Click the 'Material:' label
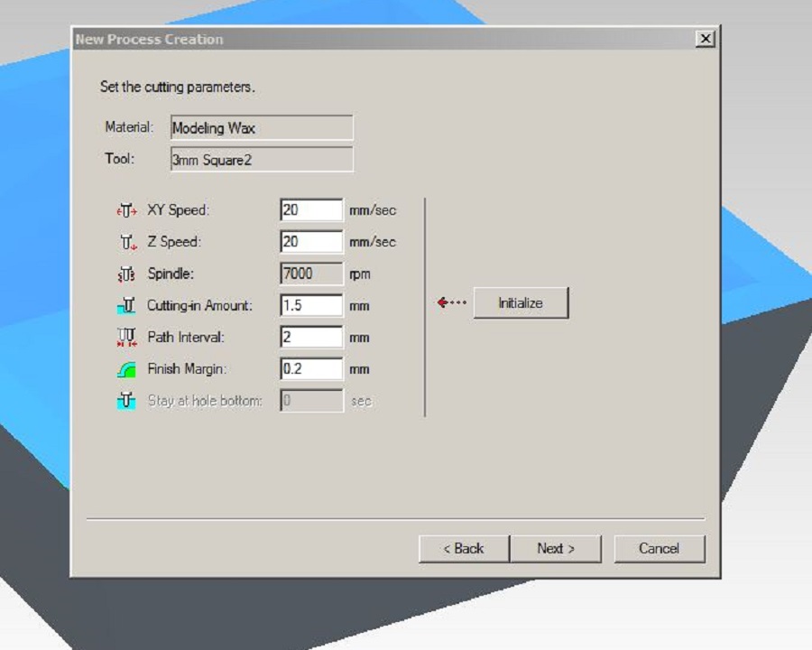812x650 pixels. [x=129, y=127]
